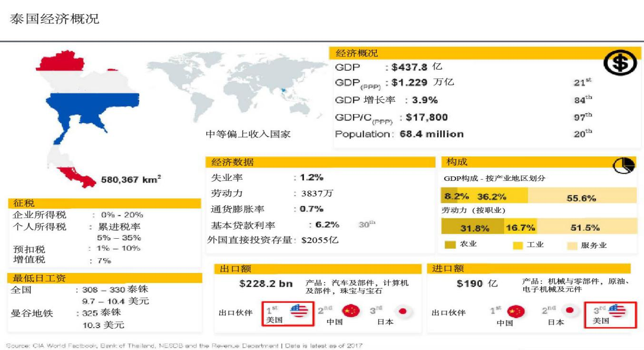Click the faded 30th rank beside 6.2%

[x=366, y=225]
